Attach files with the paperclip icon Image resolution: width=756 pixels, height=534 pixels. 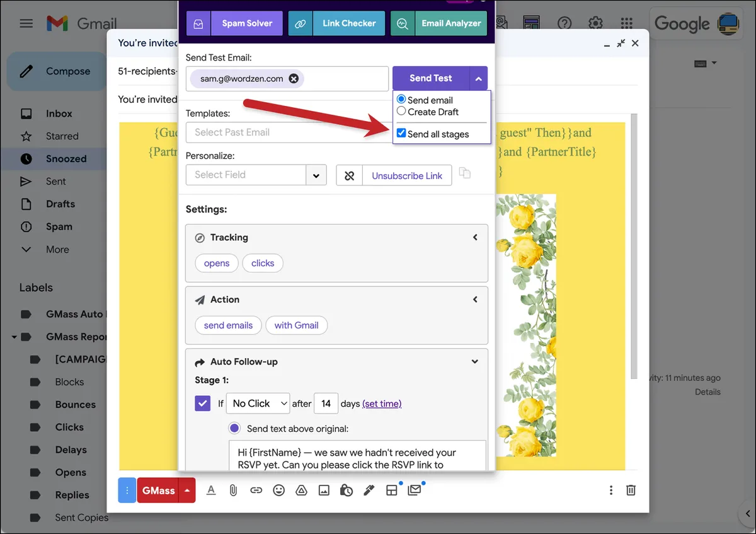click(x=233, y=490)
